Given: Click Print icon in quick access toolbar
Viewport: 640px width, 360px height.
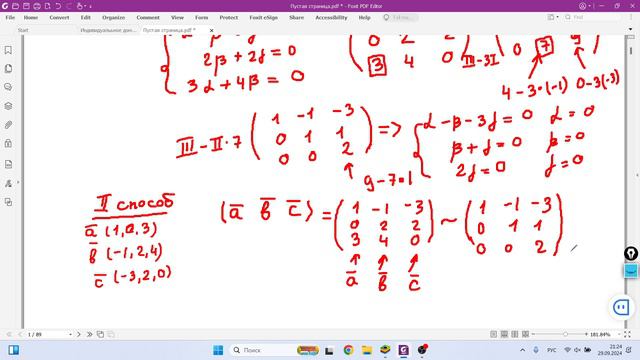Looking at the screenshot, I should 37,6.
